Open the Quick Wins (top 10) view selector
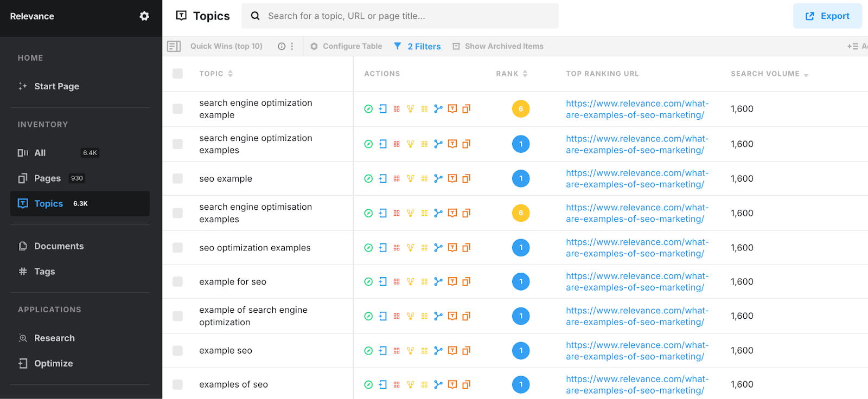Image resolution: width=868 pixels, height=399 pixels. [226, 47]
